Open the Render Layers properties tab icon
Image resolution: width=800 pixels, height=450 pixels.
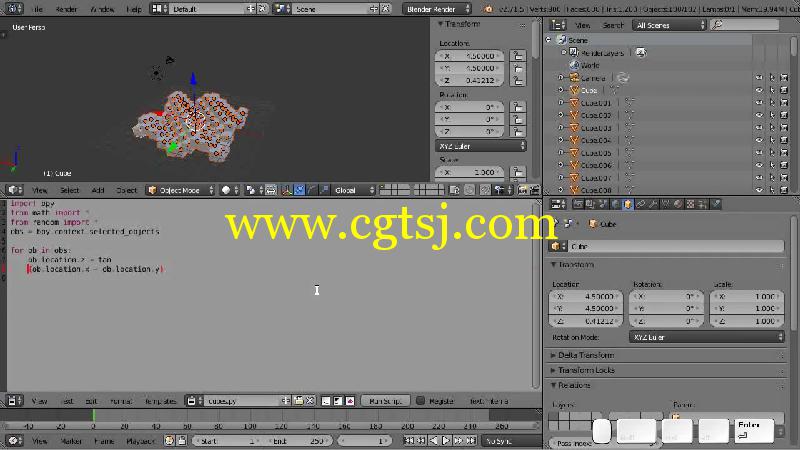click(x=590, y=204)
